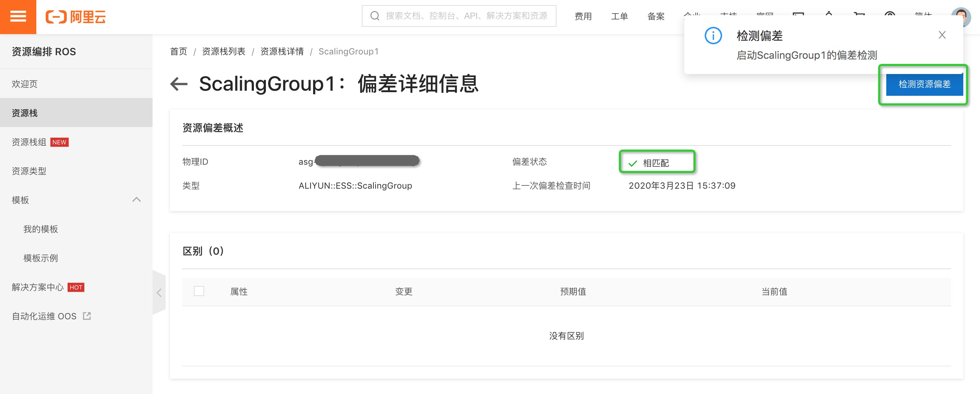The height and width of the screenshot is (394, 980).
Task: Click the 变更 column header
Action: tap(404, 291)
